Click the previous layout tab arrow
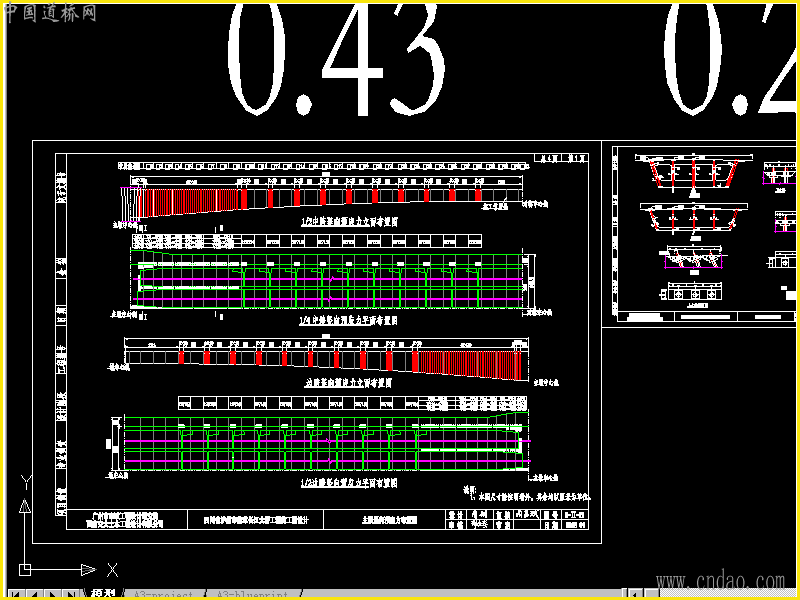The image size is (800, 600). click(34, 595)
